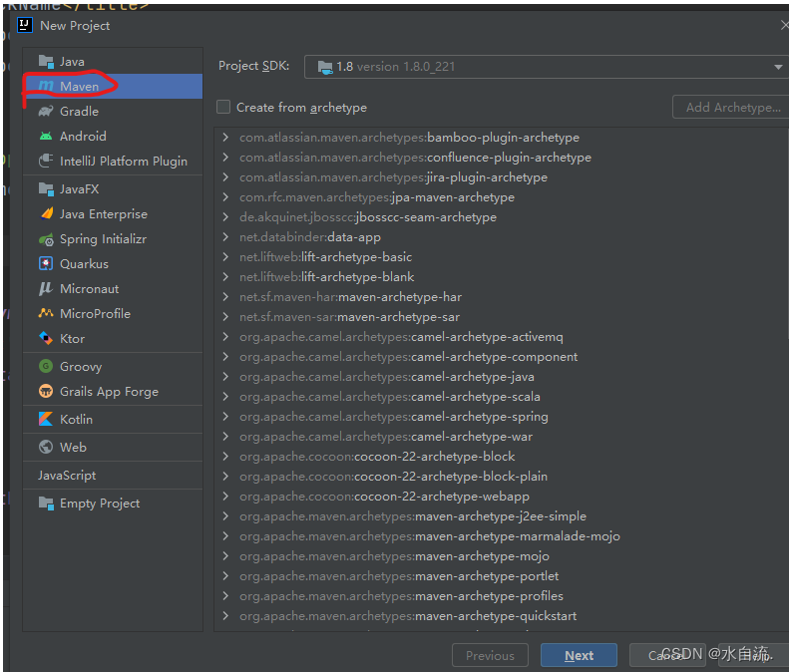
Task: Expand net.databinder:data-app node
Action: point(225,237)
